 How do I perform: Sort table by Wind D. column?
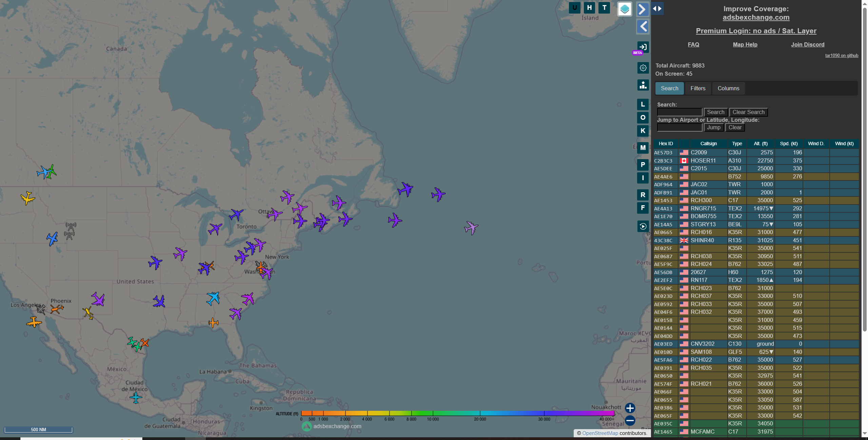[816, 144]
